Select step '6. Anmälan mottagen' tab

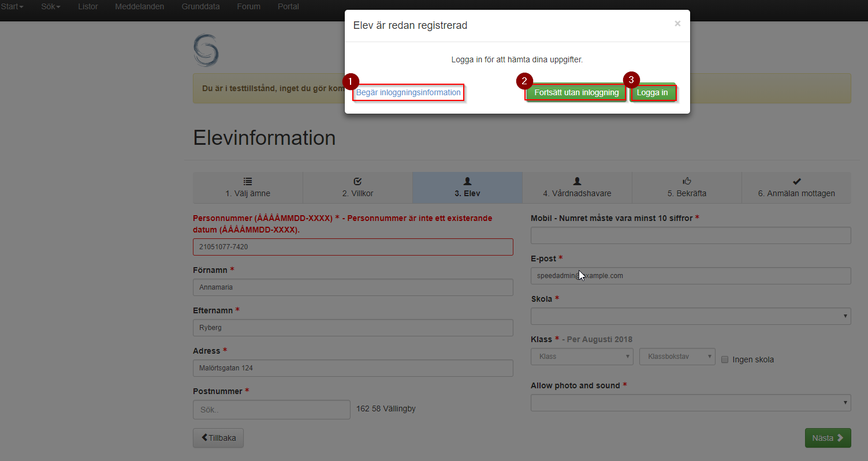pyautogui.click(x=796, y=188)
